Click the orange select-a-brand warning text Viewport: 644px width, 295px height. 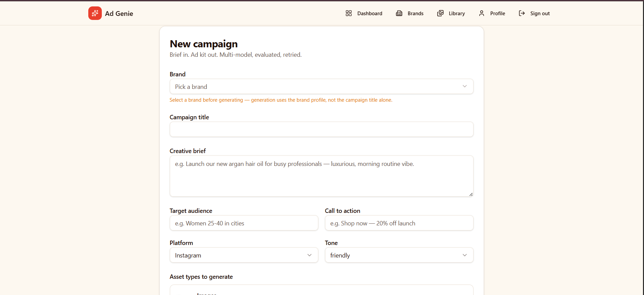(281, 100)
